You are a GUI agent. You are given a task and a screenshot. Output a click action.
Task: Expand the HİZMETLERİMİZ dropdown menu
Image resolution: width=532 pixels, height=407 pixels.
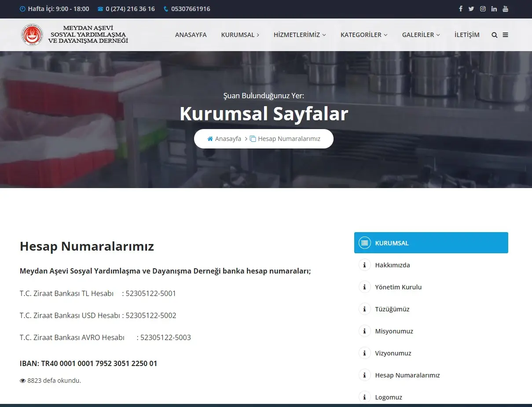coord(300,35)
